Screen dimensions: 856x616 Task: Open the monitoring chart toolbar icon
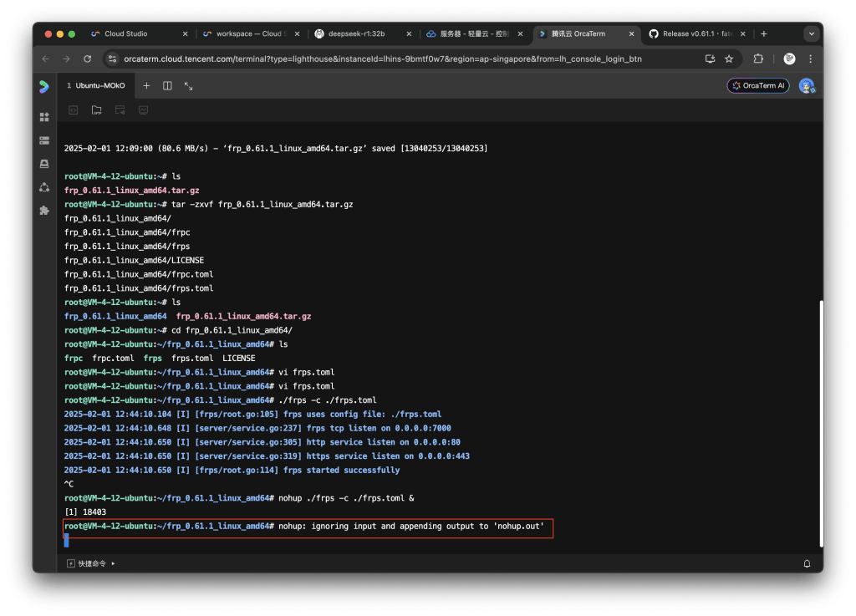(x=143, y=110)
